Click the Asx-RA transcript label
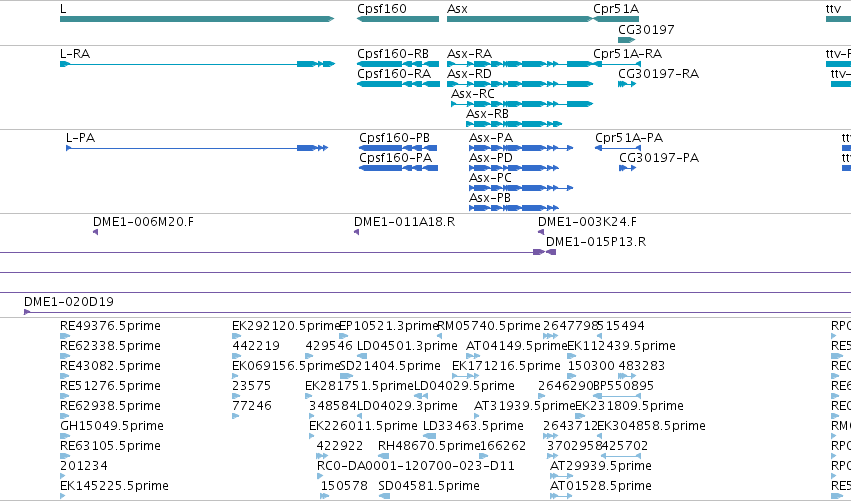The width and height of the screenshot is (851, 501). click(469, 54)
